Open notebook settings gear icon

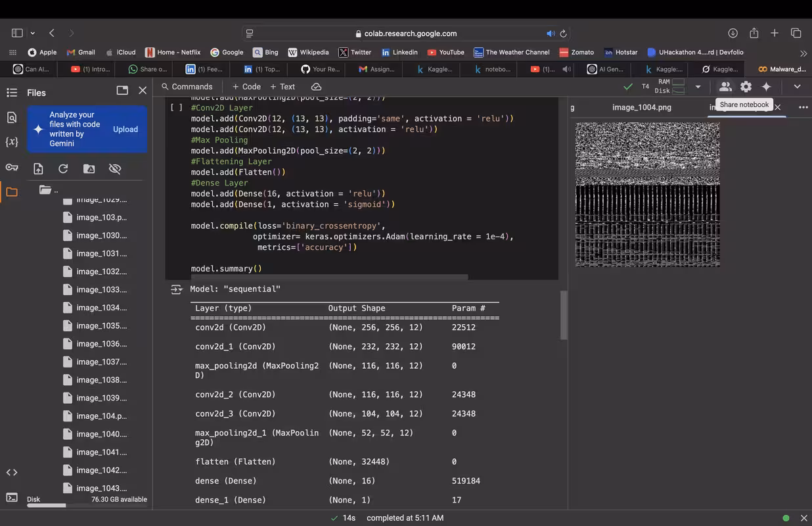click(x=746, y=87)
